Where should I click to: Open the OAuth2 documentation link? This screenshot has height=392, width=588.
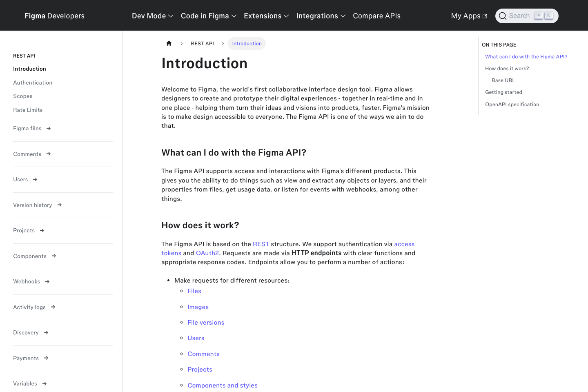pyautogui.click(x=207, y=253)
